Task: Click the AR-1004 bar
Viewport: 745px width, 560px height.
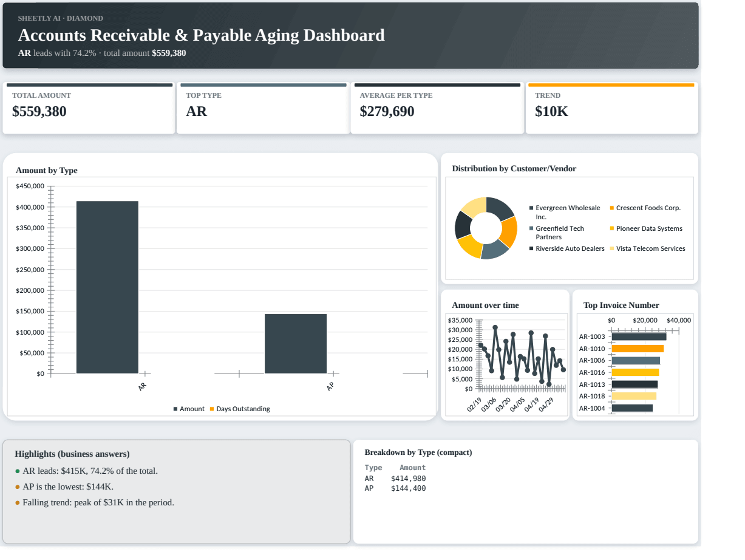Action: (x=632, y=408)
